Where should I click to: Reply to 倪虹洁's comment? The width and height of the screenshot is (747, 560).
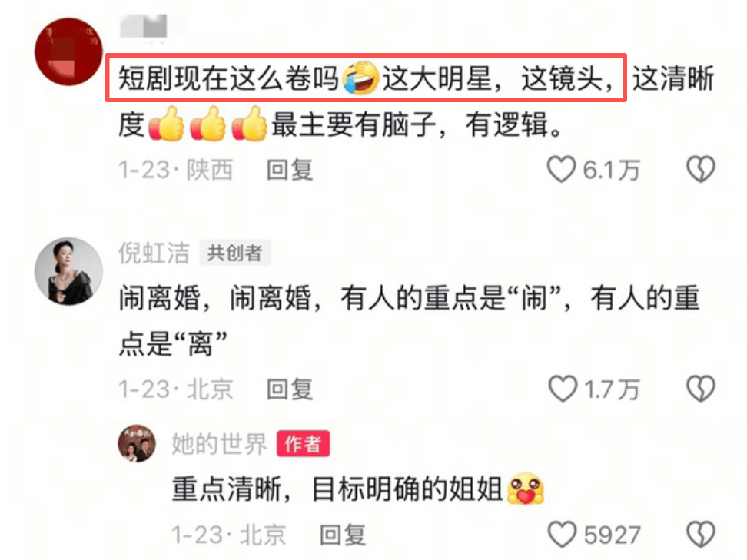pos(290,389)
